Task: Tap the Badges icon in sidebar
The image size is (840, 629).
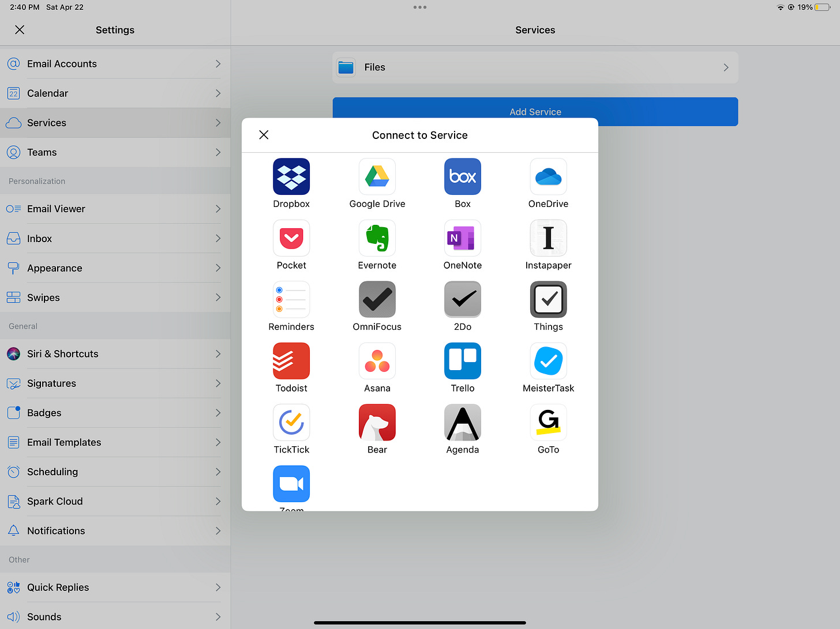Action: 14,413
